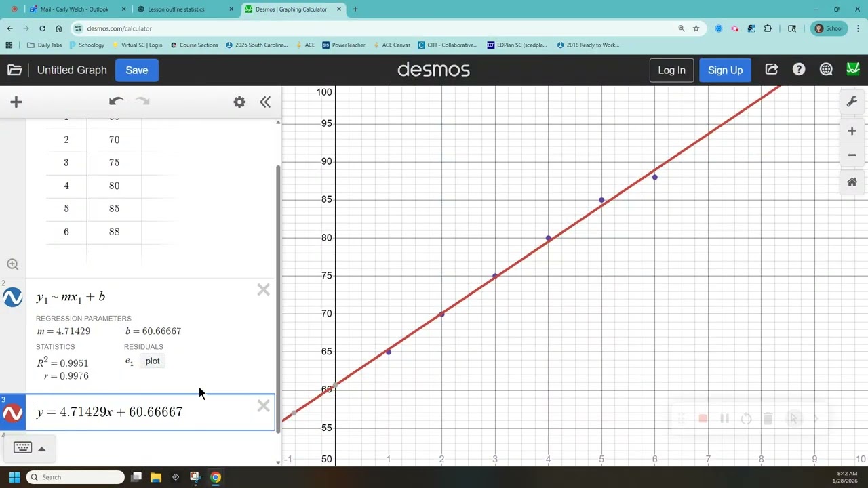The width and height of the screenshot is (868, 488).
Task: Edit the y = 4.71429x + 60.66667 expression
Action: (109, 412)
